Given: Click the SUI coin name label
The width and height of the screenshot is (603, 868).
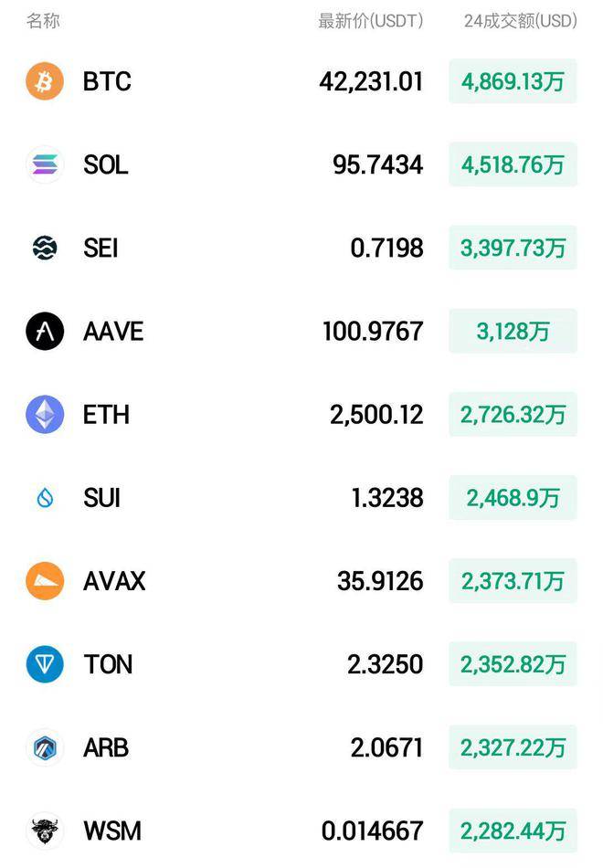Looking at the screenshot, I should 101,498.
